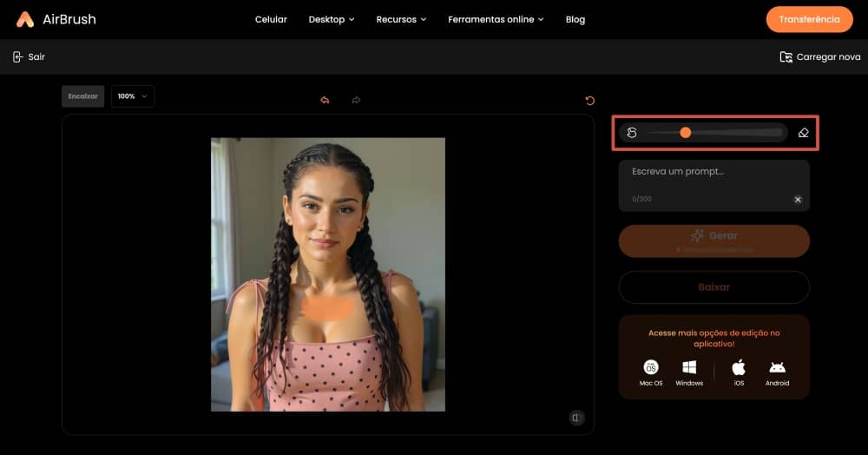Reset the image with the circular arrow icon
868x455 pixels.
590,100
